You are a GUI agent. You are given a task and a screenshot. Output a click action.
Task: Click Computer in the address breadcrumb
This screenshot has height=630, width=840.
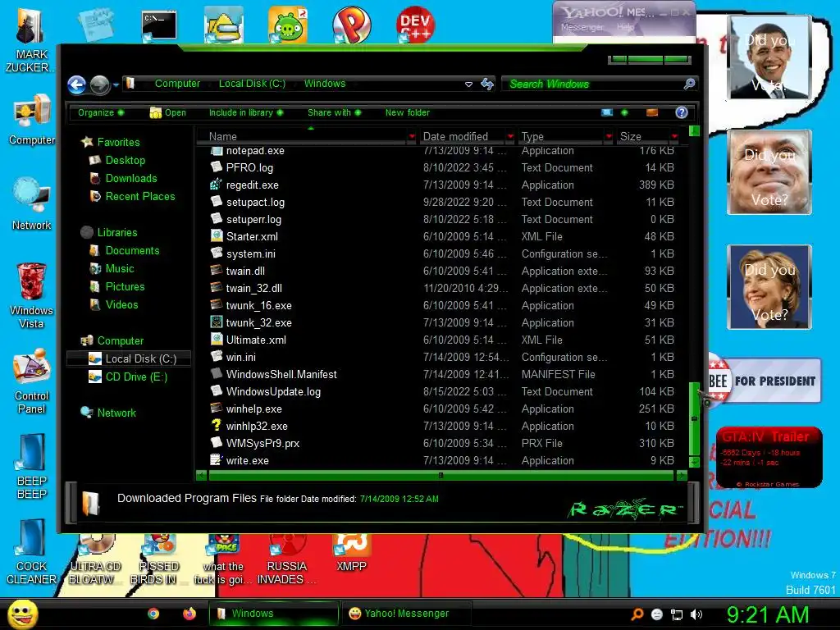click(x=177, y=84)
